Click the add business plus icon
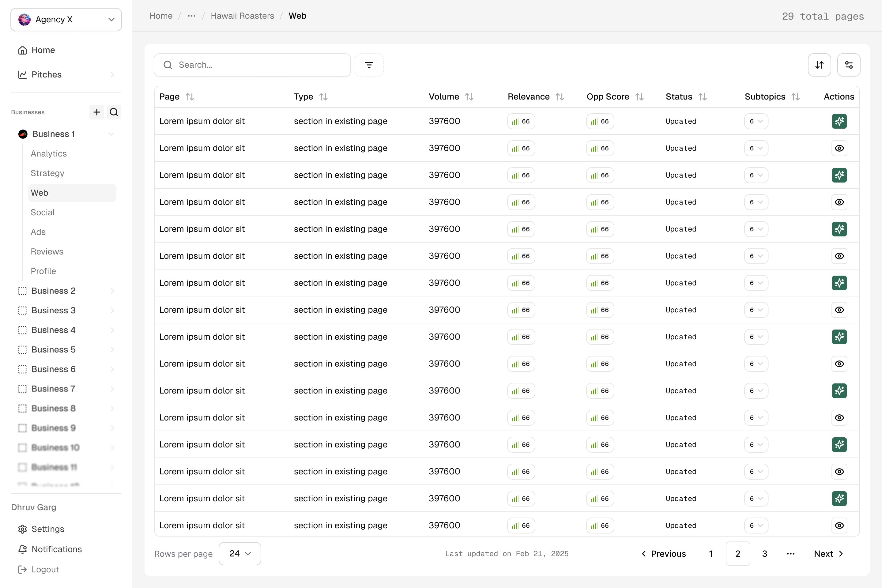The width and height of the screenshot is (882, 588). (96, 112)
